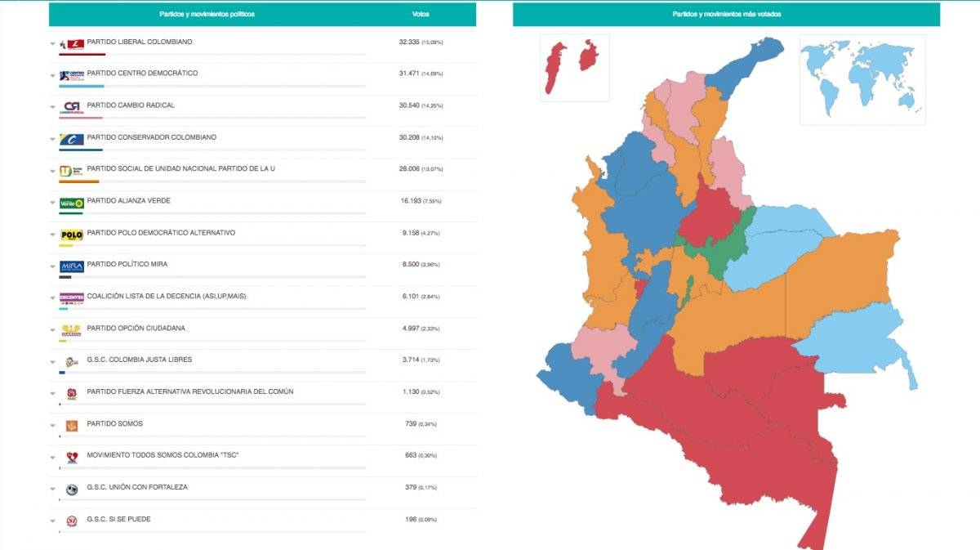The width and height of the screenshot is (980, 550).
Task: Expand the G.S.C. Colombia Justa Libres row
Action: [x=53, y=363]
